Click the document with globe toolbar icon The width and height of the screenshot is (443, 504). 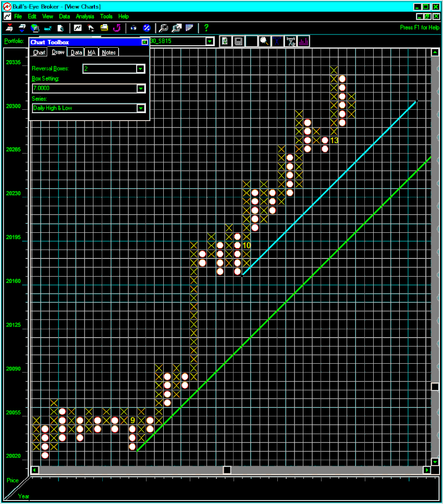click(x=60, y=28)
